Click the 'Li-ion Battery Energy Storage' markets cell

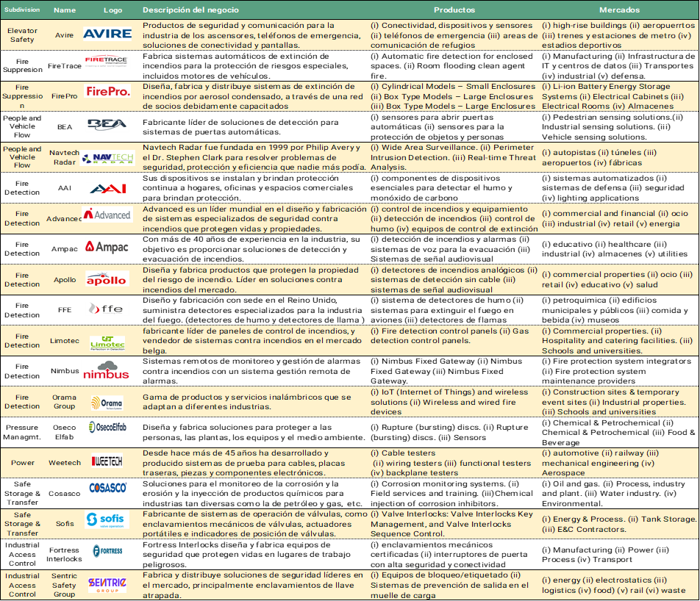613,96
